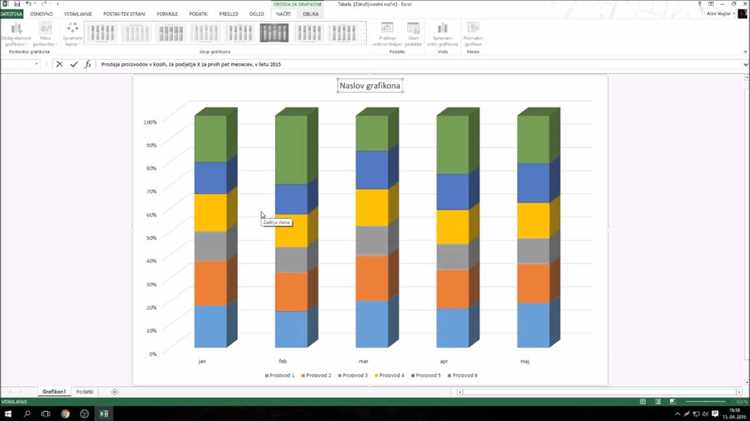750x421 pixels.
Task: Switch to the Osnovno ribbon tab
Action: [42, 14]
